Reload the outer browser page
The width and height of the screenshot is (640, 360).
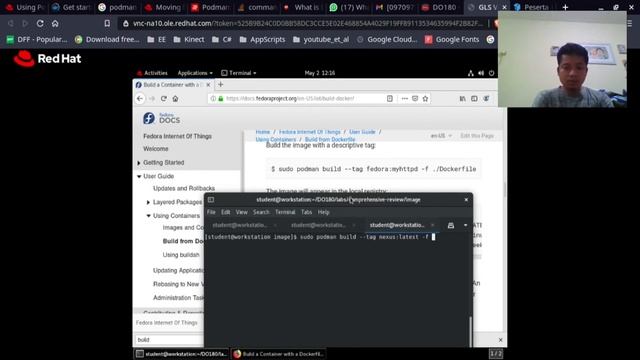coord(40,23)
